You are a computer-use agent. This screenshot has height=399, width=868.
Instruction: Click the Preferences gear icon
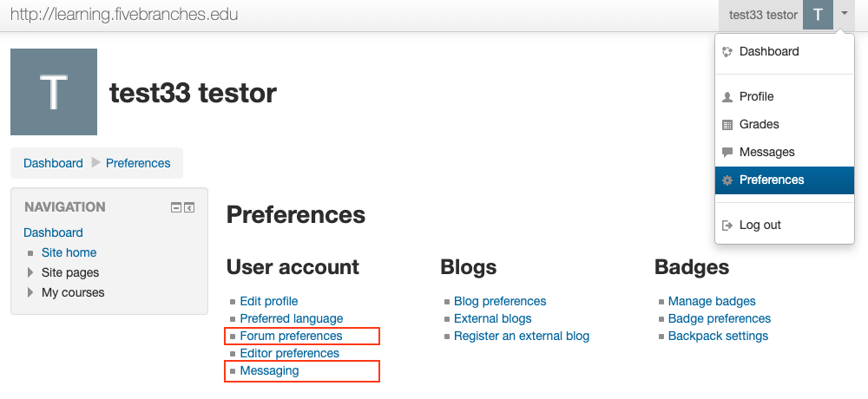pyautogui.click(x=727, y=180)
